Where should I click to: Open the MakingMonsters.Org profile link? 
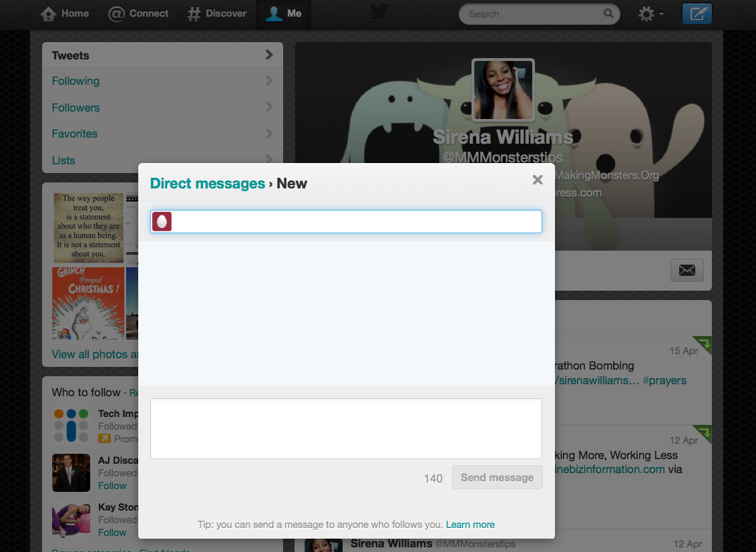coord(607,175)
